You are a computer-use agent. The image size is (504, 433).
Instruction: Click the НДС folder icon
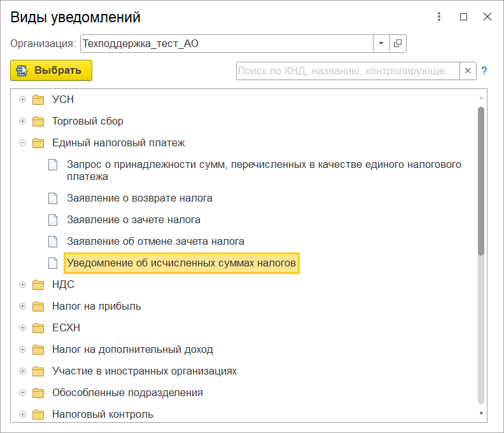(38, 285)
